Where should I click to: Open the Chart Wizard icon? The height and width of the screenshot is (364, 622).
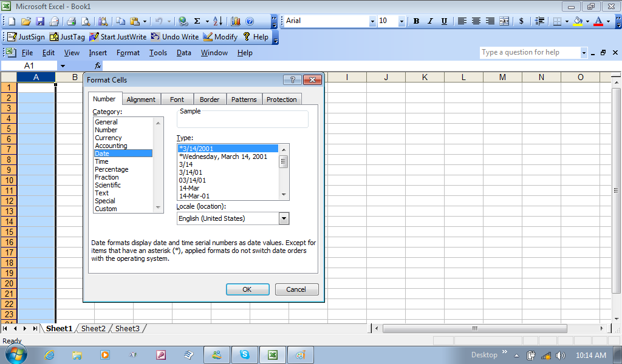[x=235, y=21]
